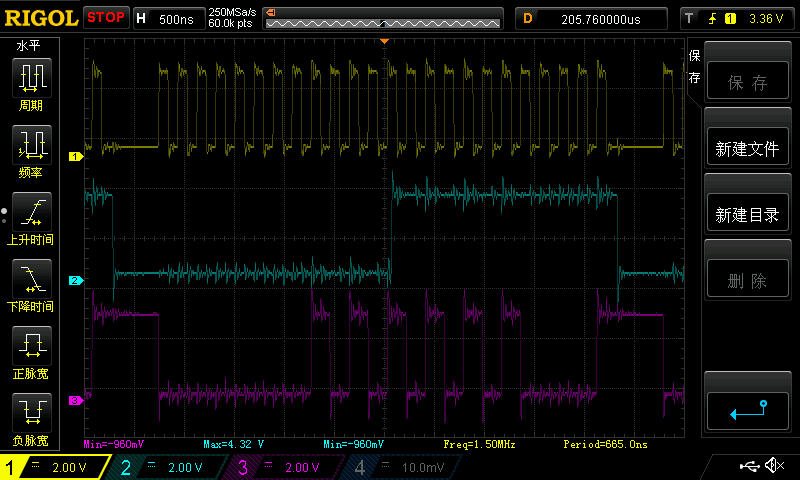The image size is (800, 480).
Task: Toggle channel 3 magenta 2.00 V label
Action: coord(285,467)
